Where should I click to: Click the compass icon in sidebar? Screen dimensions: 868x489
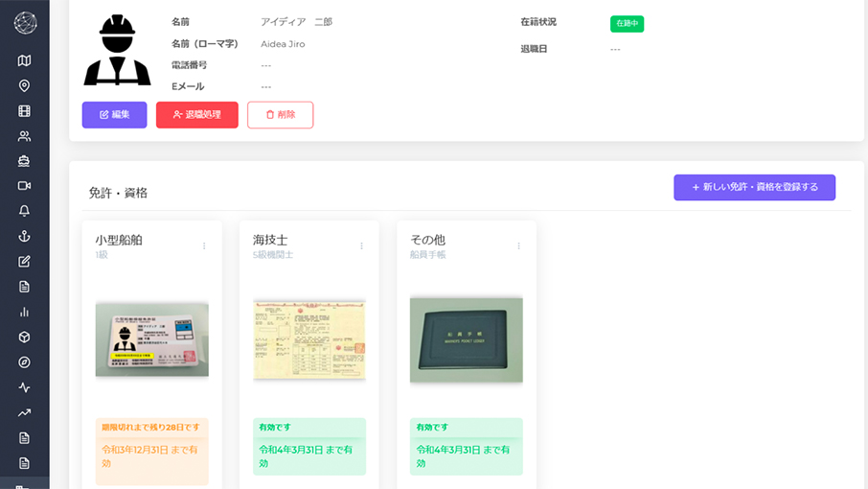pos(24,362)
